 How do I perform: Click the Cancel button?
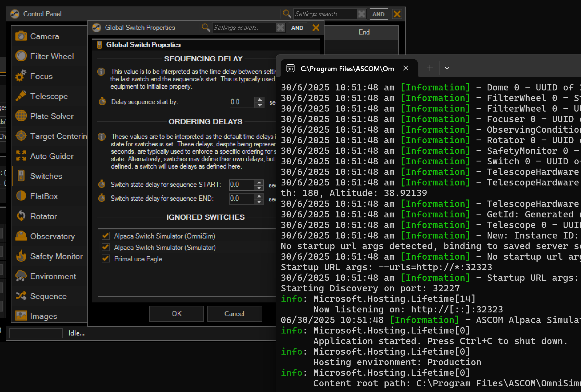pos(235,314)
